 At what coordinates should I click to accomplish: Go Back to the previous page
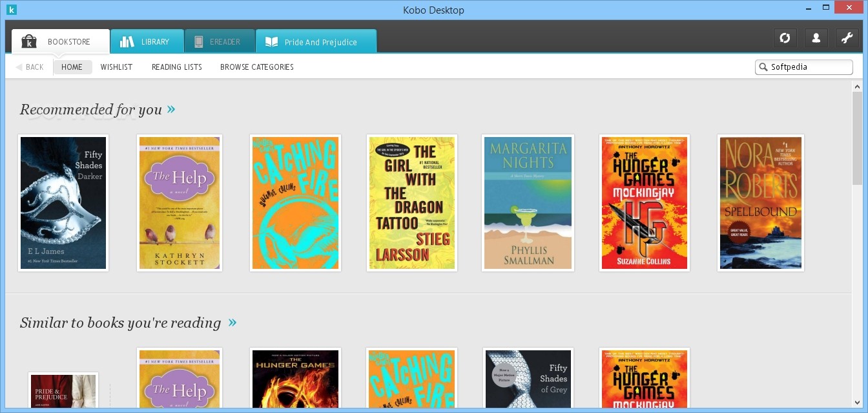click(x=30, y=67)
